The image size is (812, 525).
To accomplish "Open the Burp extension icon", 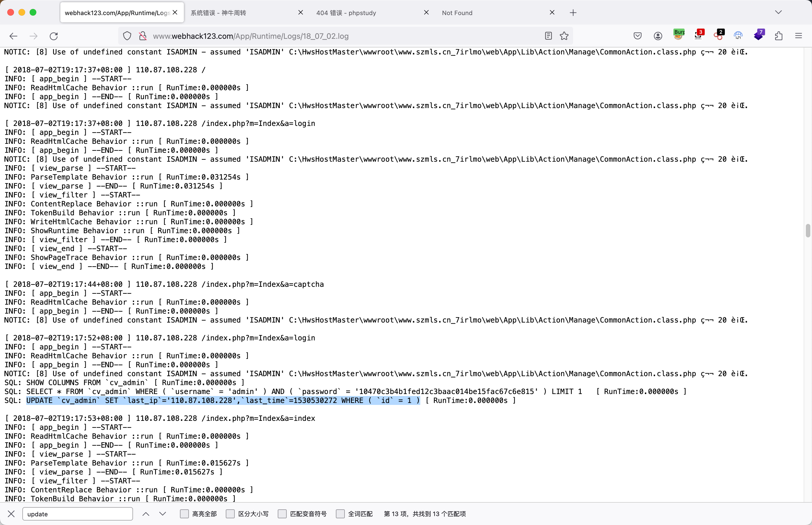I will (x=678, y=35).
